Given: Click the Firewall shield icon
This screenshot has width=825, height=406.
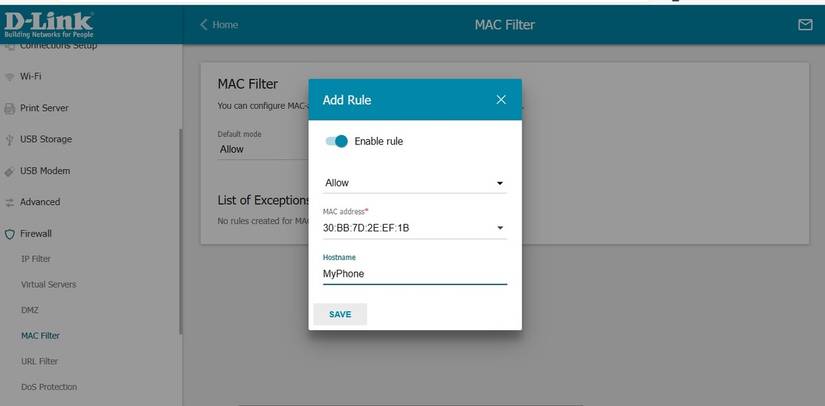Looking at the screenshot, I should pyautogui.click(x=10, y=234).
